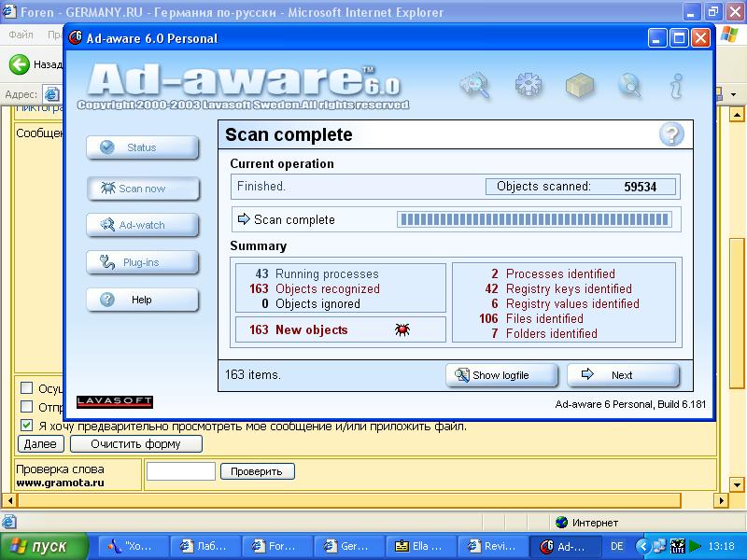
Task: Click the question mark help icon beside Scan complete
Action: (x=671, y=134)
